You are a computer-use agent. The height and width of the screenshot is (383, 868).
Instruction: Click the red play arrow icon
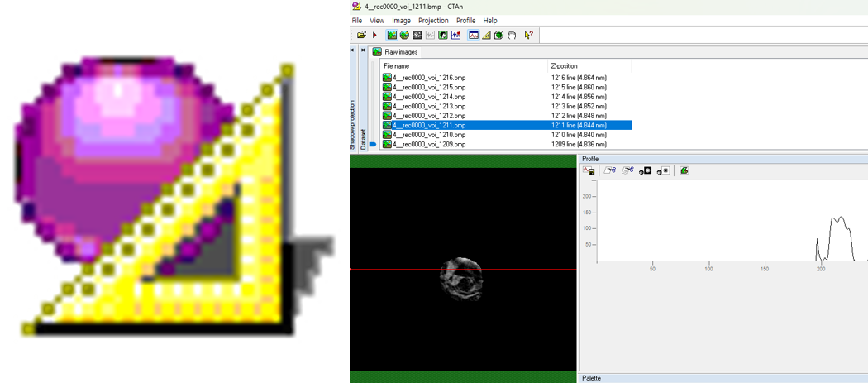374,35
